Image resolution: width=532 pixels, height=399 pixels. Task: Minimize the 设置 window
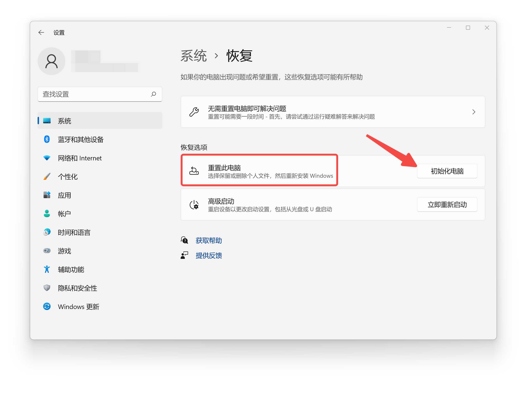pyautogui.click(x=449, y=28)
